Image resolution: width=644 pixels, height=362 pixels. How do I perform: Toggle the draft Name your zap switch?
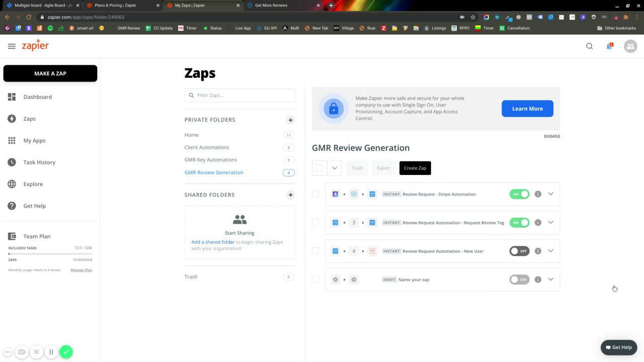click(x=519, y=280)
